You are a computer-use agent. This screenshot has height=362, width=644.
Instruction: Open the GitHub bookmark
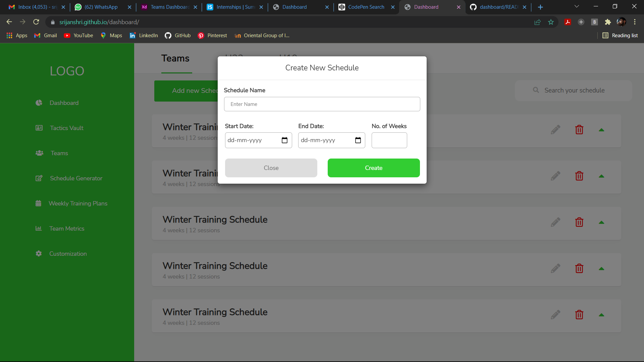click(x=178, y=36)
